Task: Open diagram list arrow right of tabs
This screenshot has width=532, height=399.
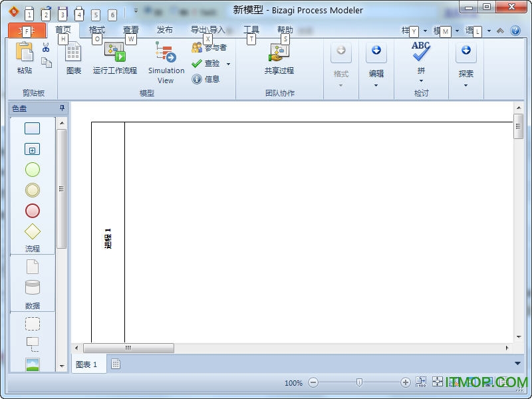Action: [517, 363]
